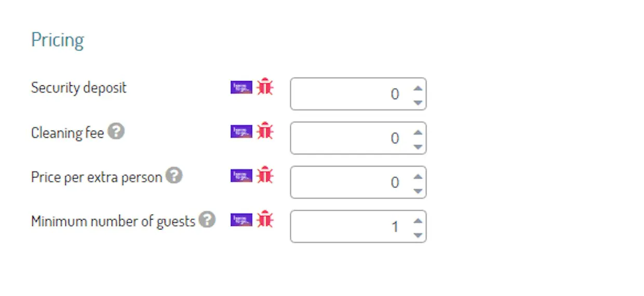Click the red bug icon beside Security deposit

point(265,87)
